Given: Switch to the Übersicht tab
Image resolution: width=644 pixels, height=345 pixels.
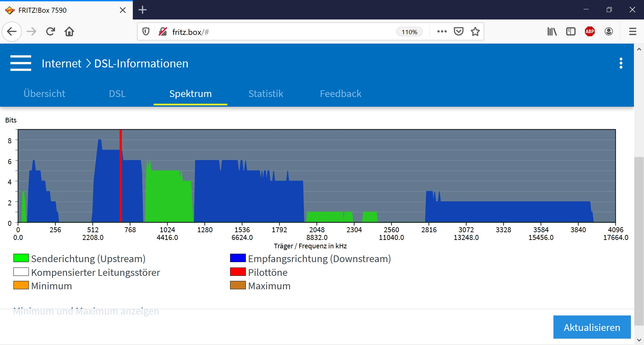Looking at the screenshot, I should [45, 94].
